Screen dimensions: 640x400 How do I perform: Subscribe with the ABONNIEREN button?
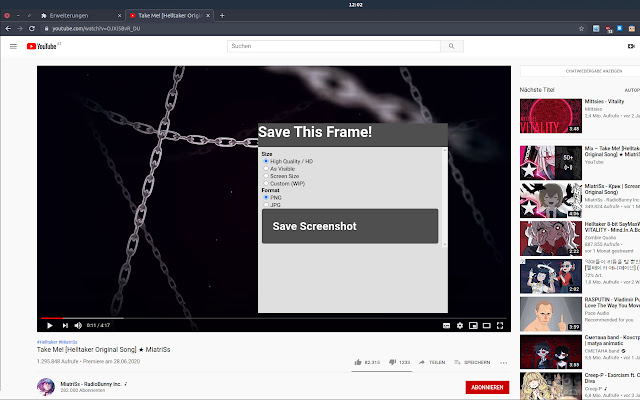(487, 387)
